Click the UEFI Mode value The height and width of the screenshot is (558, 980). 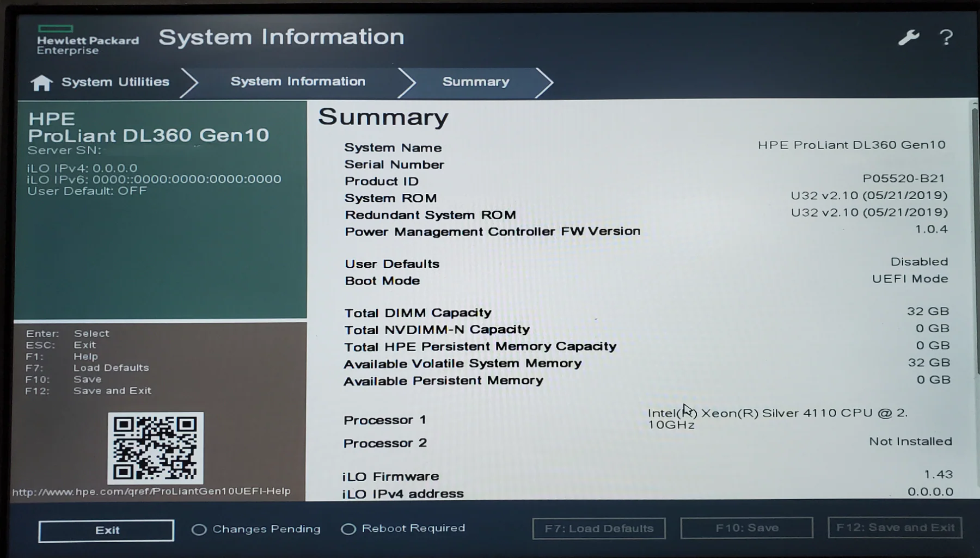pyautogui.click(x=910, y=279)
